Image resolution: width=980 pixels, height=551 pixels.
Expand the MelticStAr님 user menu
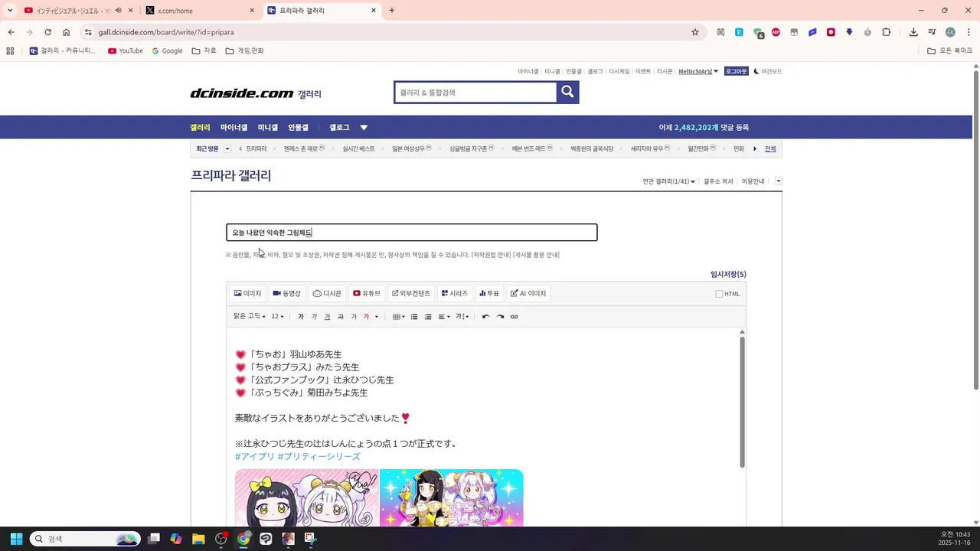tap(698, 71)
